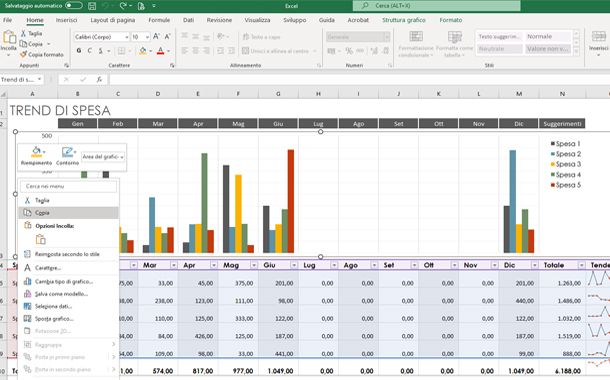Click the Incolla clipboard option icon
The image size is (610, 380).
[40, 240]
